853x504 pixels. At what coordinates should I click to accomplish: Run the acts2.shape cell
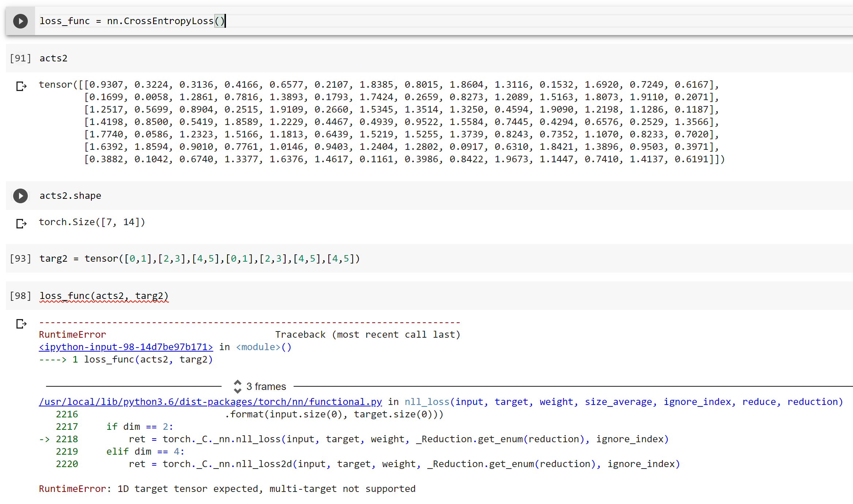[x=20, y=196]
